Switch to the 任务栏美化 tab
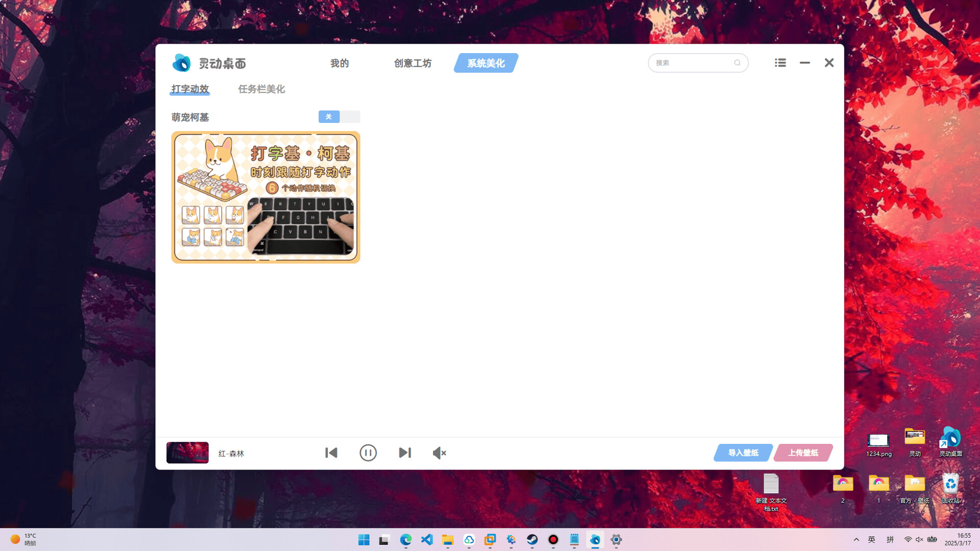980x551 pixels. pos(261,89)
